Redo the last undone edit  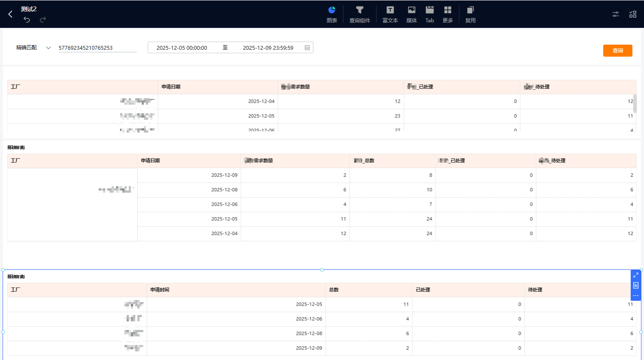[x=43, y=20]
